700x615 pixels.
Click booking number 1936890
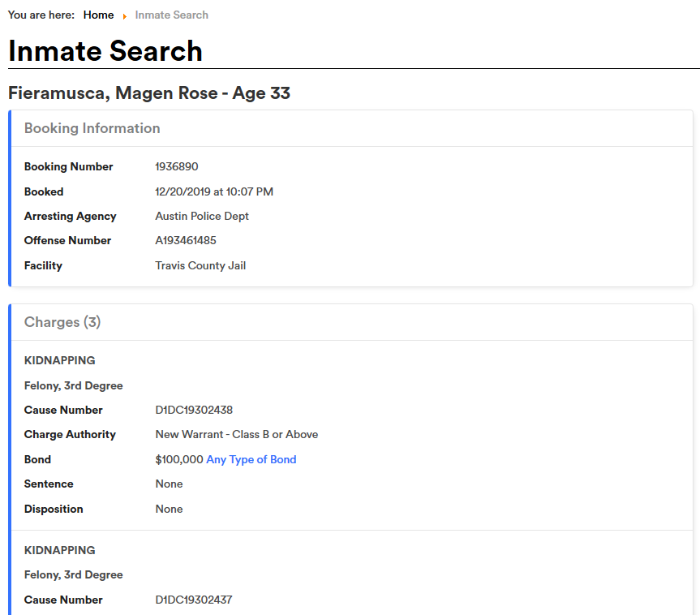click(176, 166)
